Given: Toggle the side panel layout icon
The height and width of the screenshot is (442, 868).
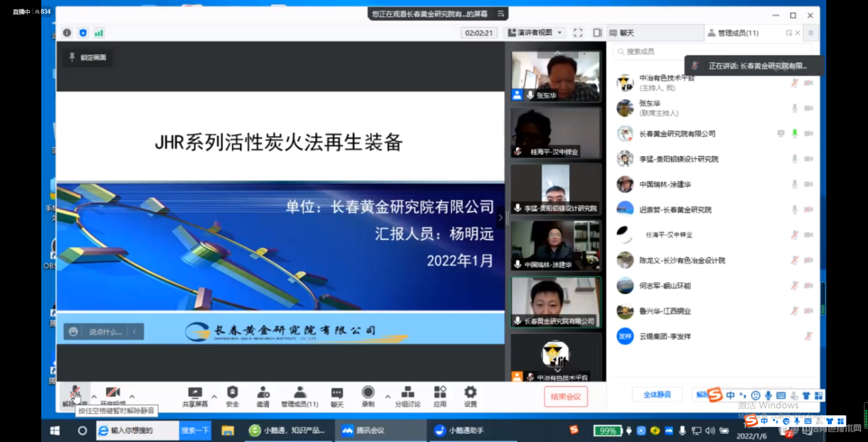Looking at the screenshot, I should (597, 32).
